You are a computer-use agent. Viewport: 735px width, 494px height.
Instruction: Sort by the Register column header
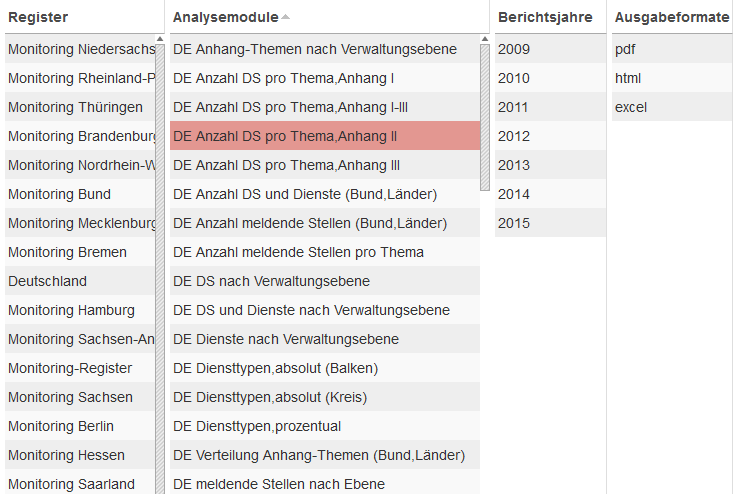(x=38, y=17)
